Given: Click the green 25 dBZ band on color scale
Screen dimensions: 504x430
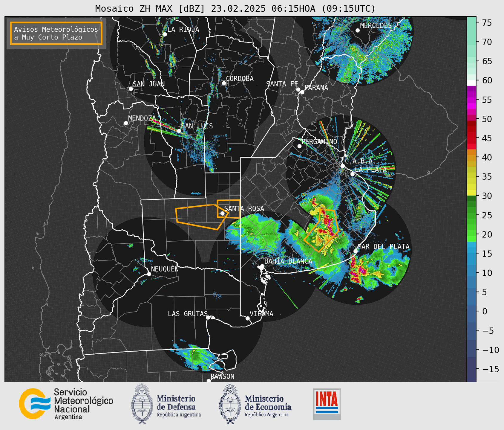Looking at the screenshot, I should point(471,215).
